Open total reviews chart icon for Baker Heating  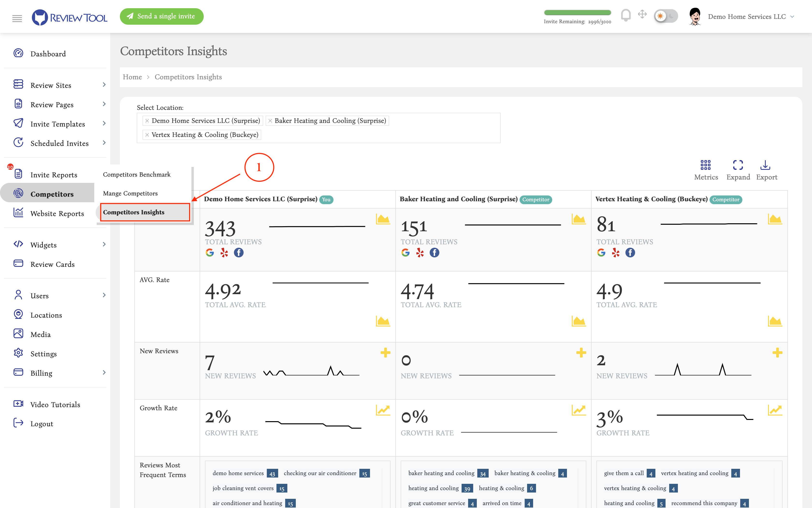[579, 219]
